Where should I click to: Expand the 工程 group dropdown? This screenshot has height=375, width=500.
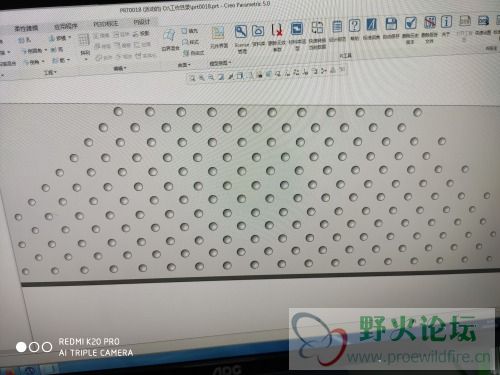pos(51,72)
